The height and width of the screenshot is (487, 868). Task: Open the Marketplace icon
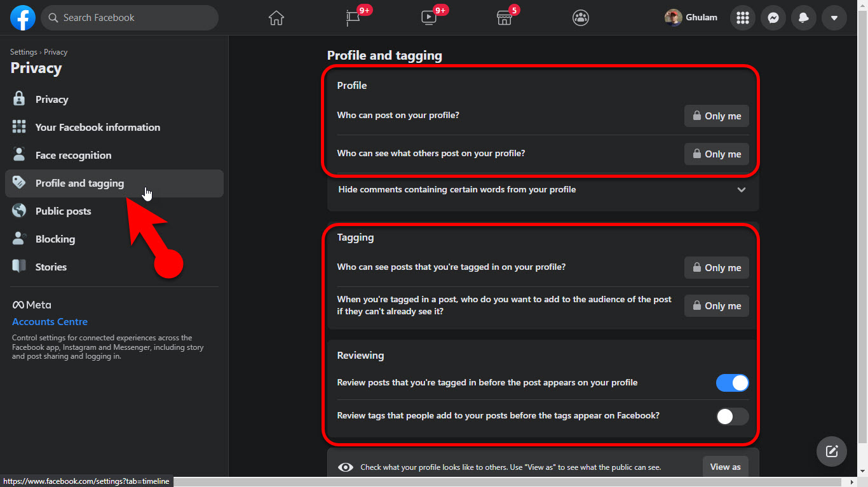pyautogui.click(x=504, y=18)
